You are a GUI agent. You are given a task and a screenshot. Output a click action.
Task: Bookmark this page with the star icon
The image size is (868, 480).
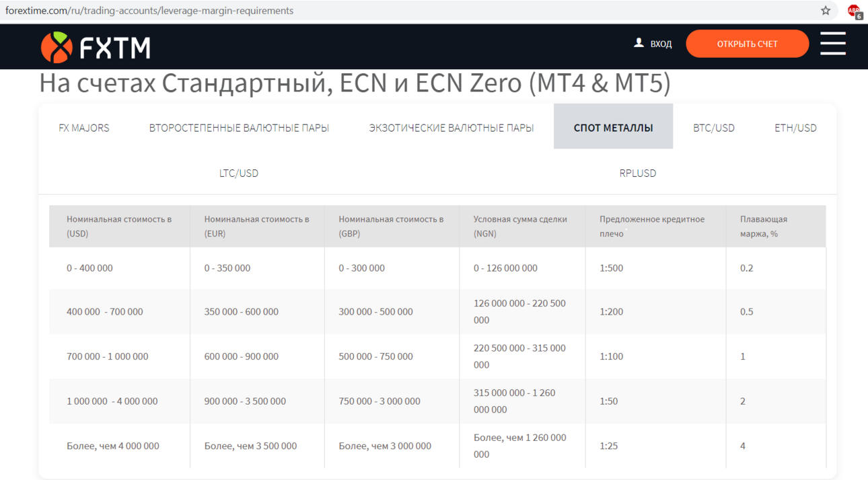coord(826,10)
